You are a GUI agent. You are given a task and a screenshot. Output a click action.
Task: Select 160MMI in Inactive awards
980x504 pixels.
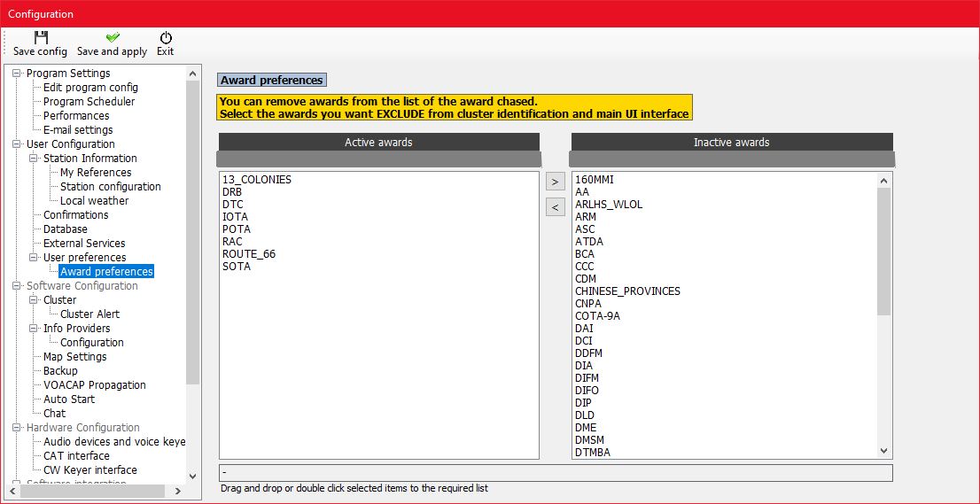(595, 179)
